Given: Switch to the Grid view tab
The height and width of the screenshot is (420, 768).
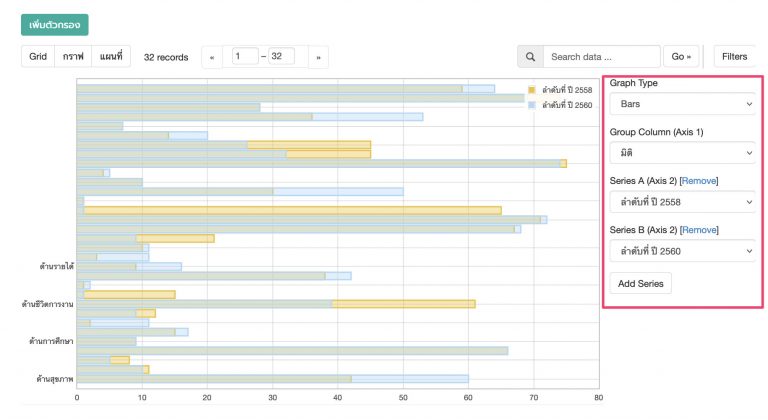Looking at the screenshot, I should pos(38,57).
